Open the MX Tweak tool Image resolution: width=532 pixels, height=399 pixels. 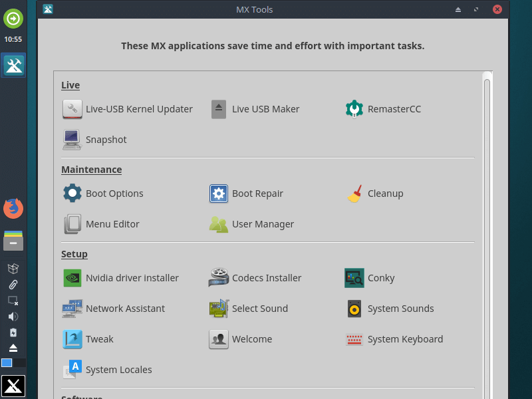(100, 339)
